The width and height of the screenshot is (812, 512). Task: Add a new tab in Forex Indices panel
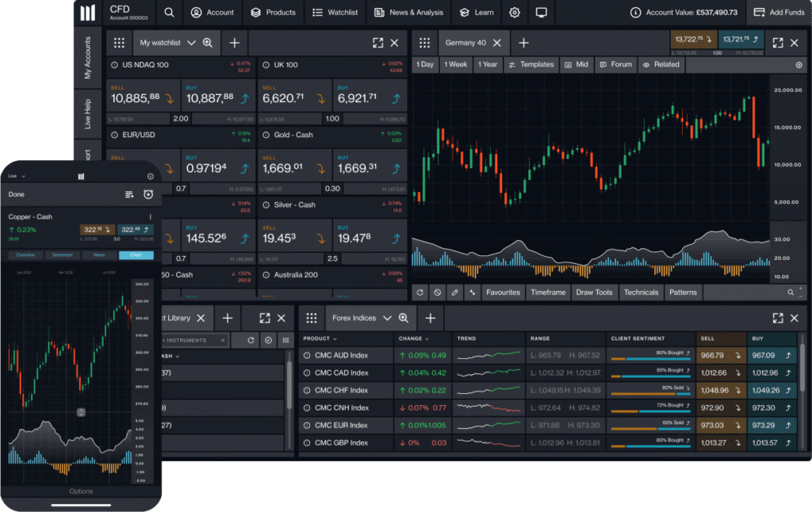pos(431,318)
